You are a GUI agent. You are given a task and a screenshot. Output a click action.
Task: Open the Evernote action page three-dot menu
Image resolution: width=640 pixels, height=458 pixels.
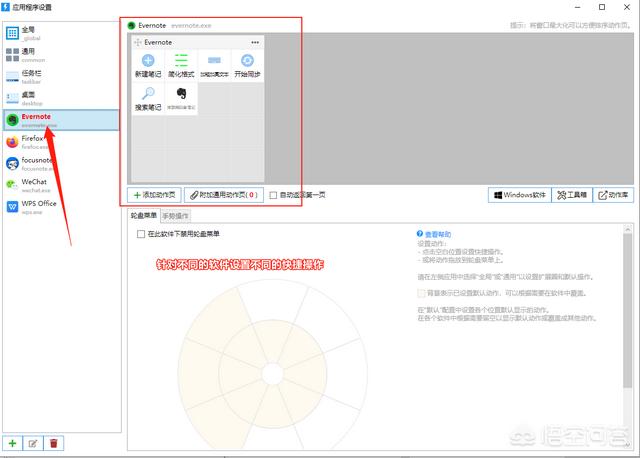pyautogui.click(x=255, y=42)
